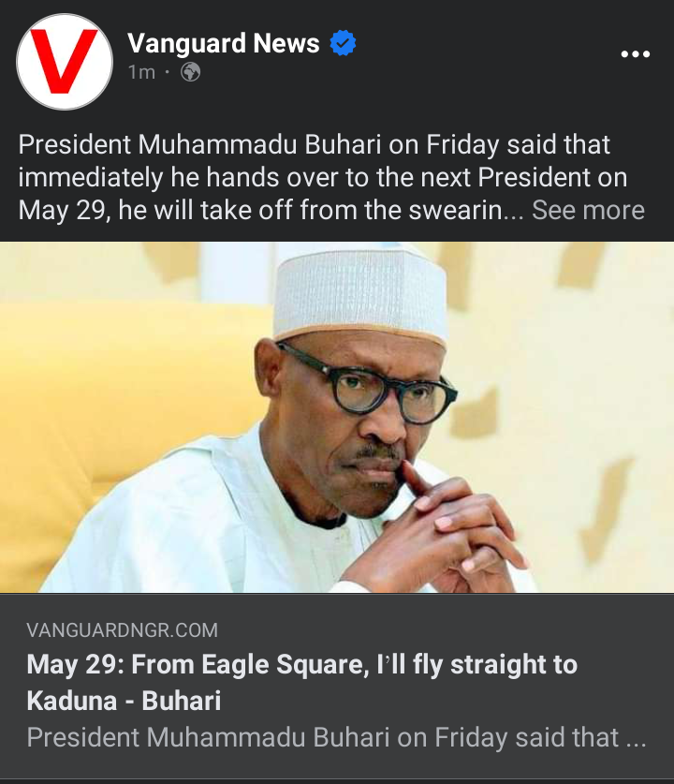Viewport: 674px width, 784px height.
Task: Click the caption line starting 'immediately he hands over'
Action: pos(322,177)
